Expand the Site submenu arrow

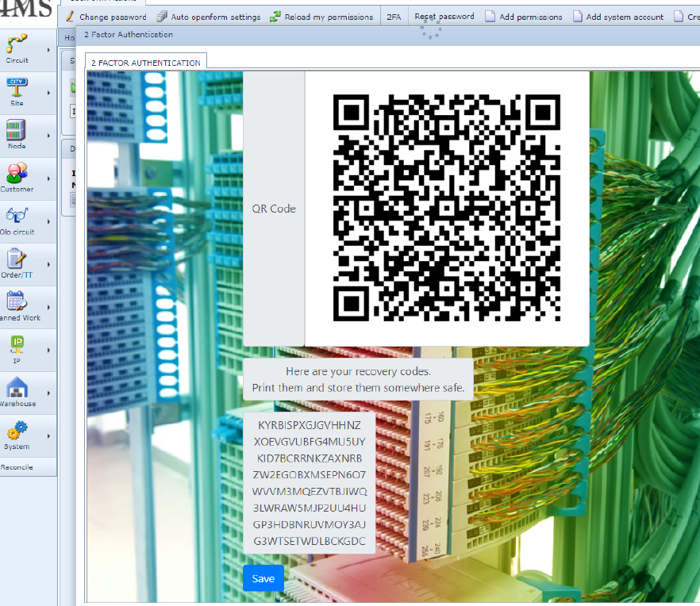pos(48,93)
